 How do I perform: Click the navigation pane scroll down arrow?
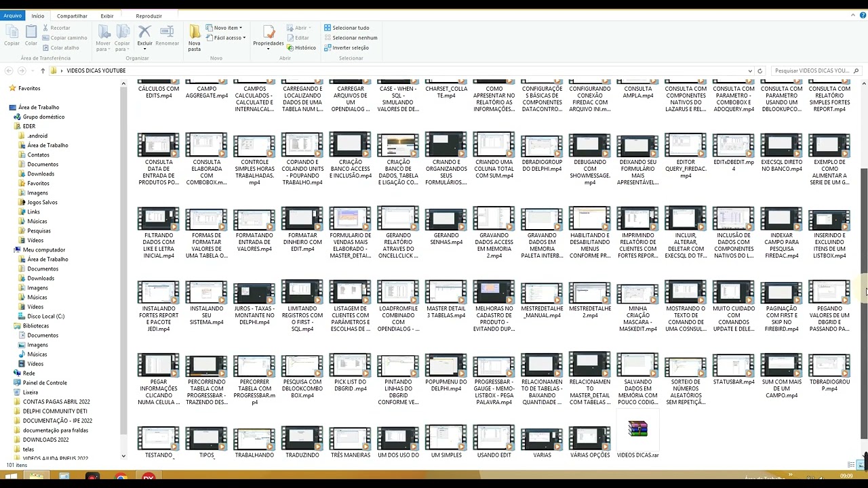pos(123,456)
